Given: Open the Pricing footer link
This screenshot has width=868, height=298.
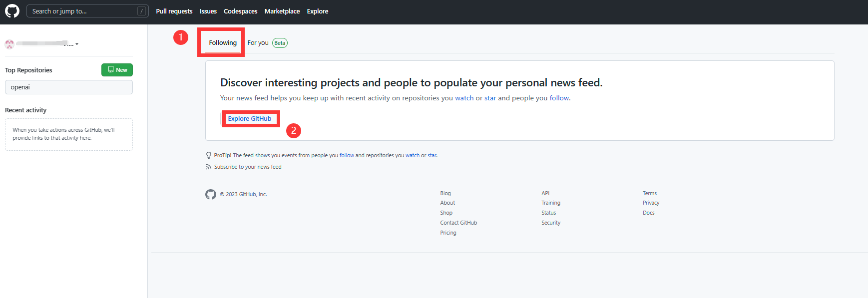Looking at the screenshot, I should [x=448, y=233].
